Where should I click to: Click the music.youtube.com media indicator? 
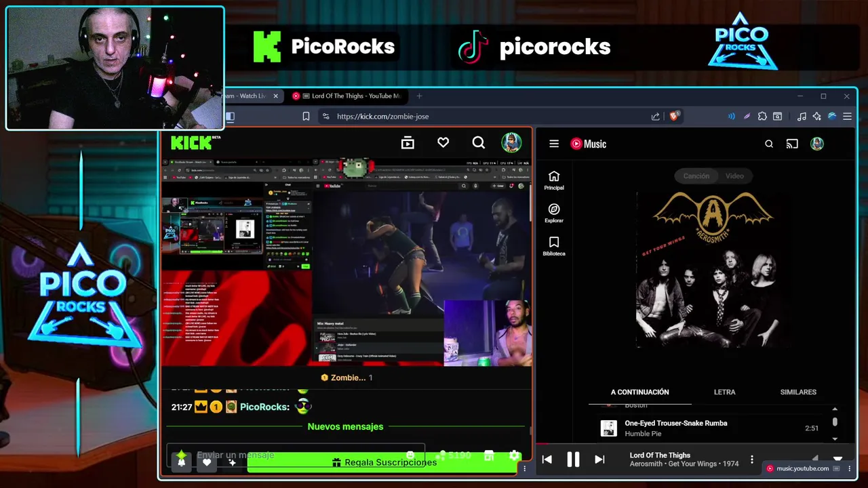(x=802, y=468)
